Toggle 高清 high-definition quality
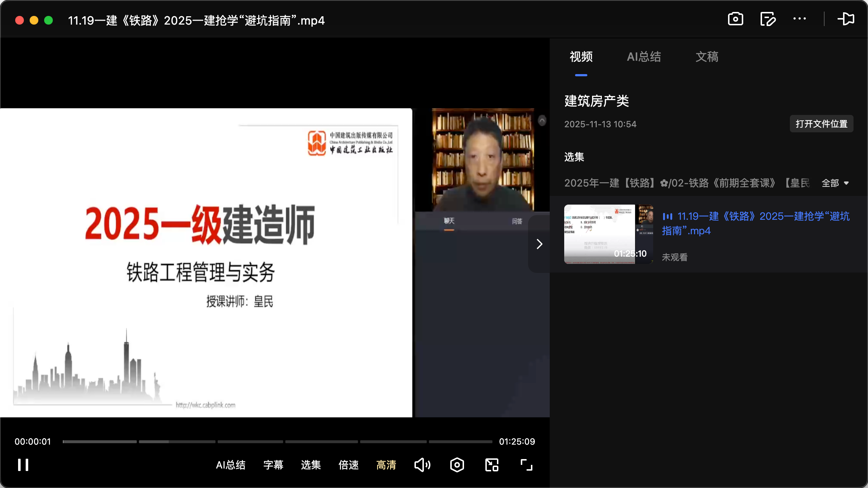This screenshot has height=488, width=868. coord(386,465)
